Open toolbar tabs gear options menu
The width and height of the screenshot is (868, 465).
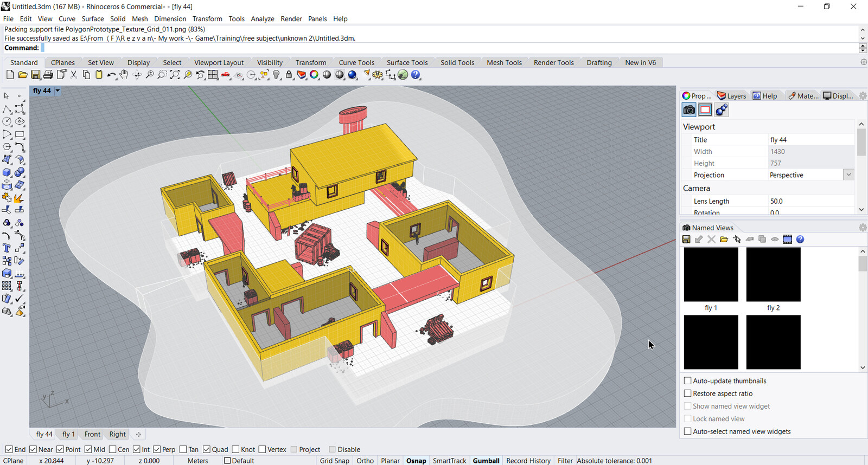click(x=864, y=62)
